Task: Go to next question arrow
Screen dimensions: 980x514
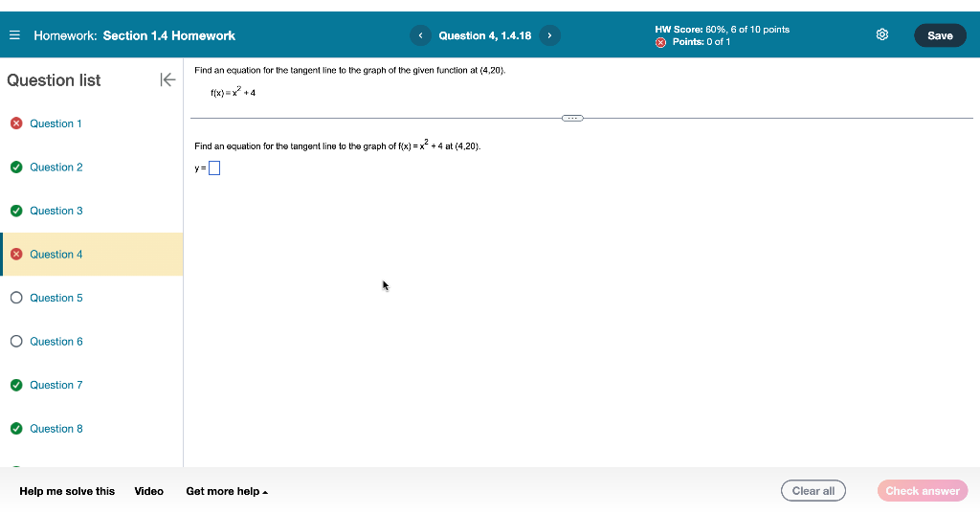Action: pos(549,35)
